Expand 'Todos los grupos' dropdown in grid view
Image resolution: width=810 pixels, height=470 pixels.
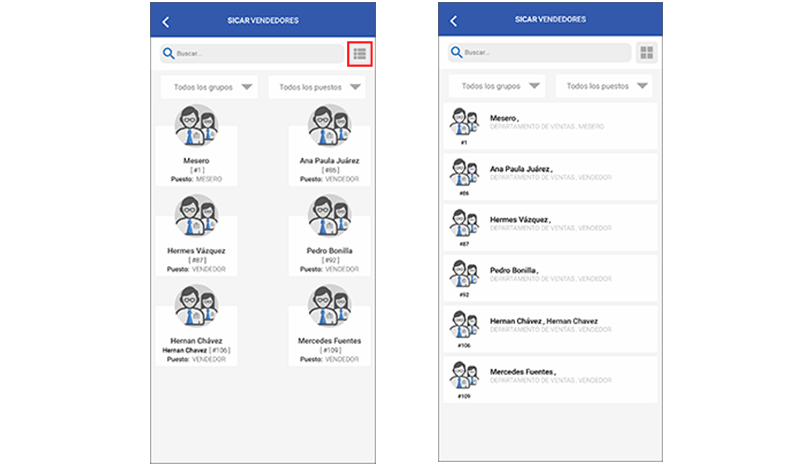click(x=209, y=87)
